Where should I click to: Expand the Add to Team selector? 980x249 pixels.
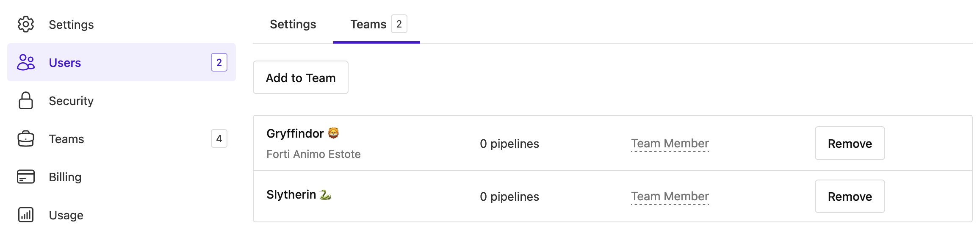(300, 77)
